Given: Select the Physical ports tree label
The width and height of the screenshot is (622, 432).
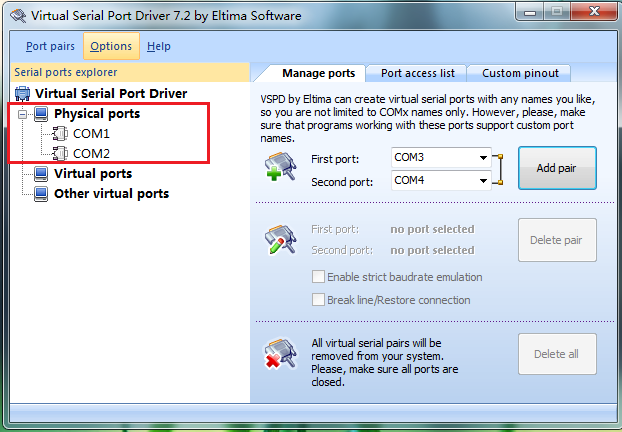Looking at the screenshot, I should pyautogui.click(x=97, y=114).
